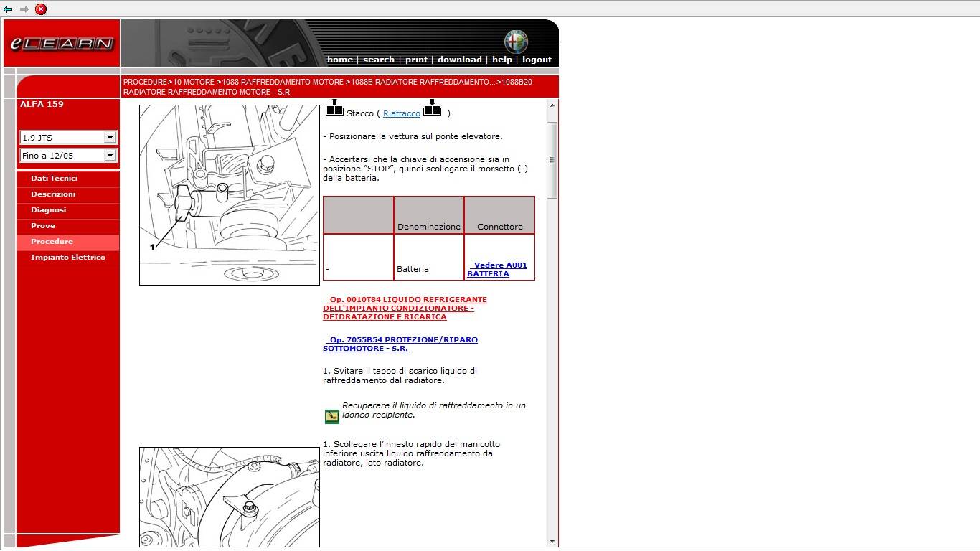The width and height of the screenshot is (980, 551).
Task: Click the forward arrow icon
Action: [24, 9]
